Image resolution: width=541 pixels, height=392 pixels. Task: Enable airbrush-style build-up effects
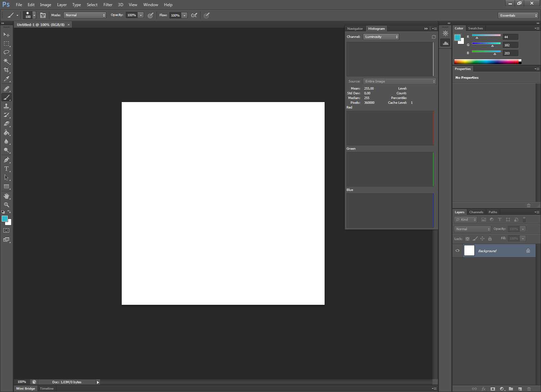(x=194, y=15)
